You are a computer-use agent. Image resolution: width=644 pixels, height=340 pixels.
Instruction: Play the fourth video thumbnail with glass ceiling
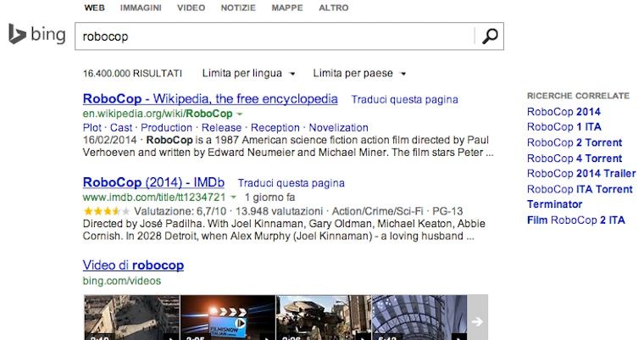pyautogui.click(x=419, y=317)
